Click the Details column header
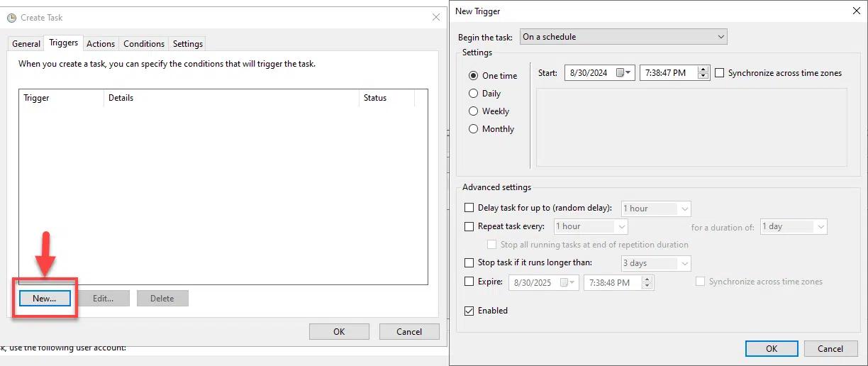 click(x=231, y=98)
